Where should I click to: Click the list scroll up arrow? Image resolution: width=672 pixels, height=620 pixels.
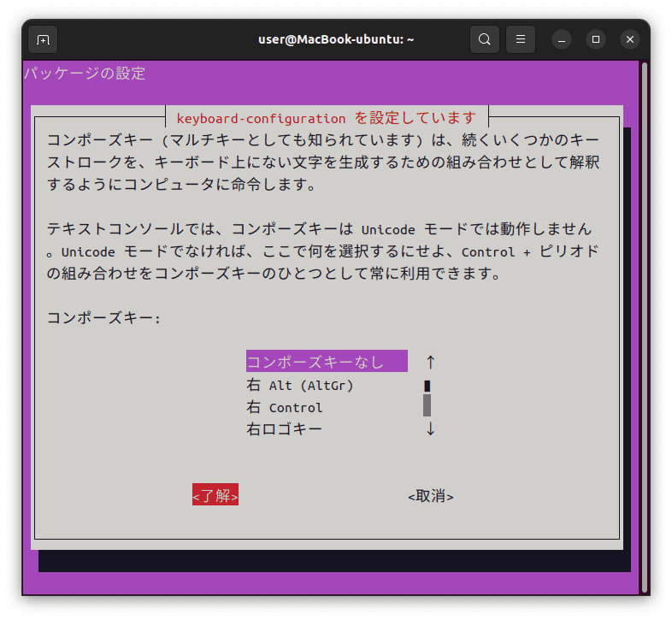tap(431, 362)
